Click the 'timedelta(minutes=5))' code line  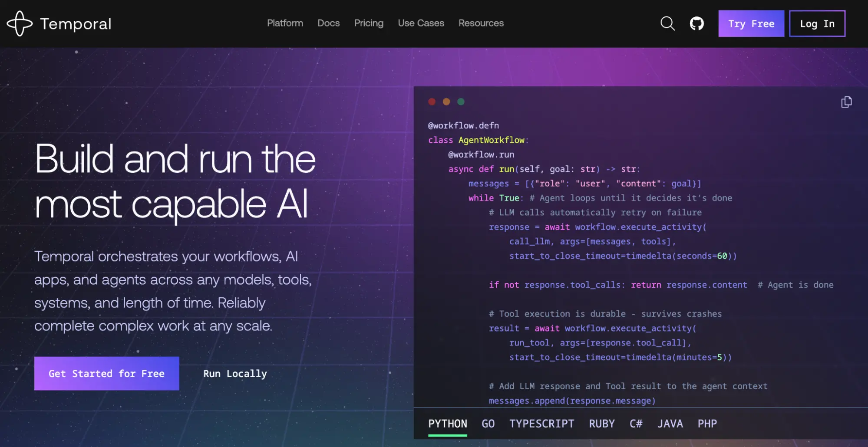(620, 358)
